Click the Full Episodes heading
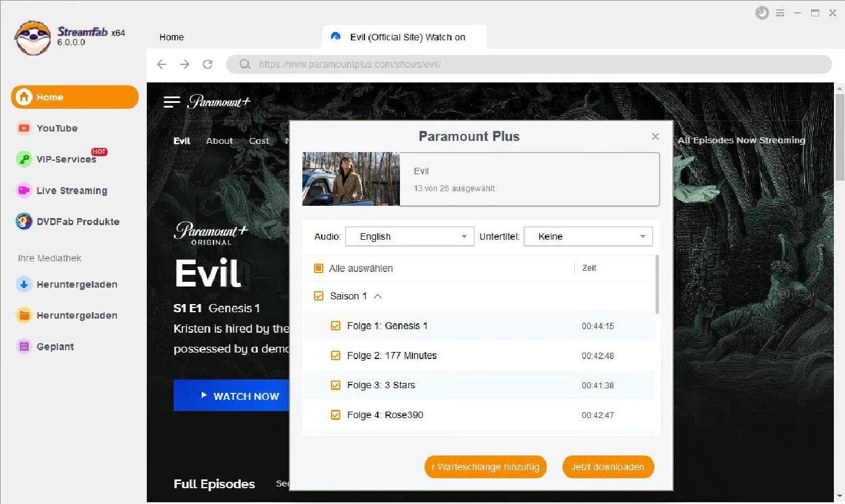Screen dimensions: 845x504 pos(214,484)
